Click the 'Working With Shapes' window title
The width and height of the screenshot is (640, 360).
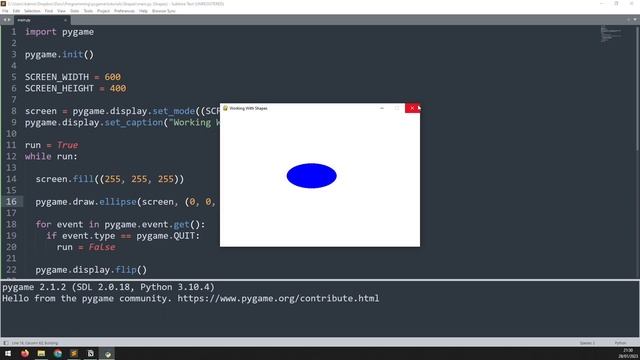pyautogui.click(x=248, y=109)
